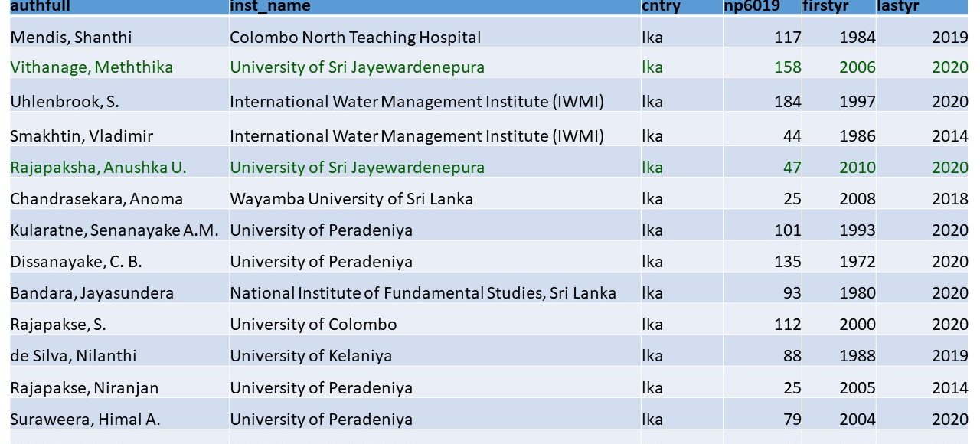Select "Wayamba University of Sri Lanka" cell
The width and height of the screenshot is (980, 444).
351,199
